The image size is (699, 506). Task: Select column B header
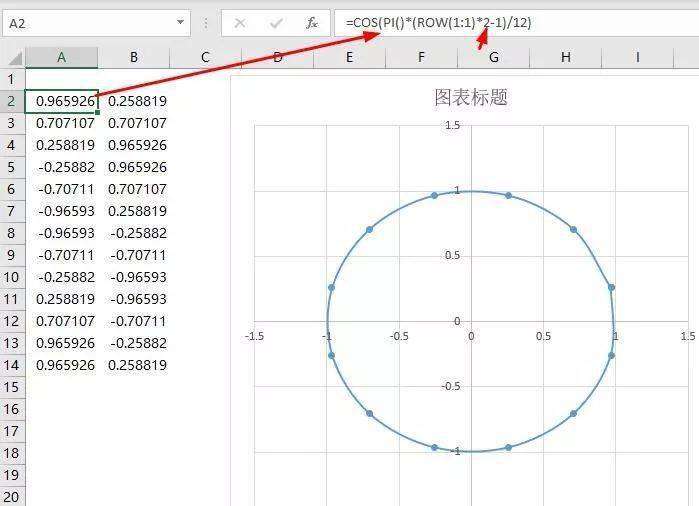(x=134, y=58)
